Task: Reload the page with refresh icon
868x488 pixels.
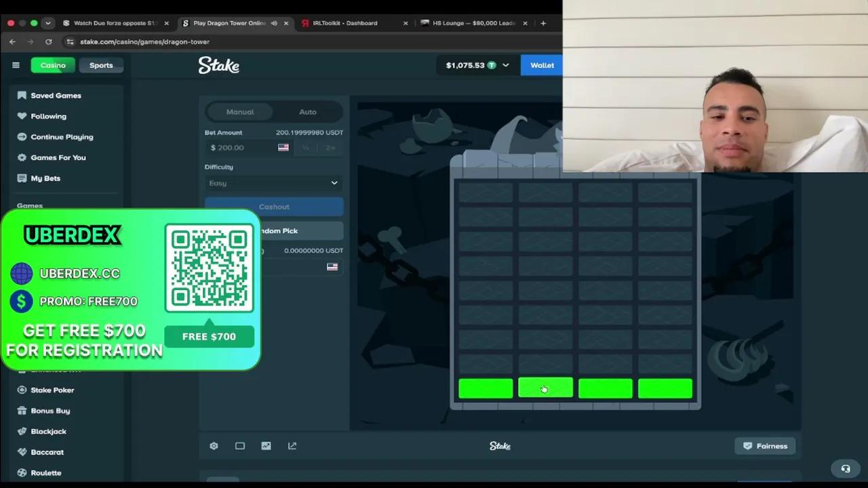Action: click(48, 41)
